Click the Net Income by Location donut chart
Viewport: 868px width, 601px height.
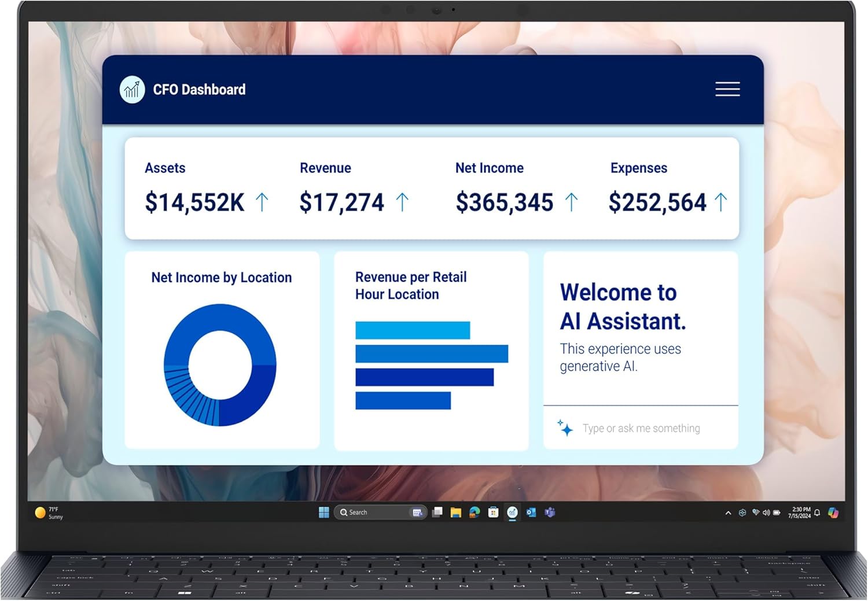tap(220, 365)
